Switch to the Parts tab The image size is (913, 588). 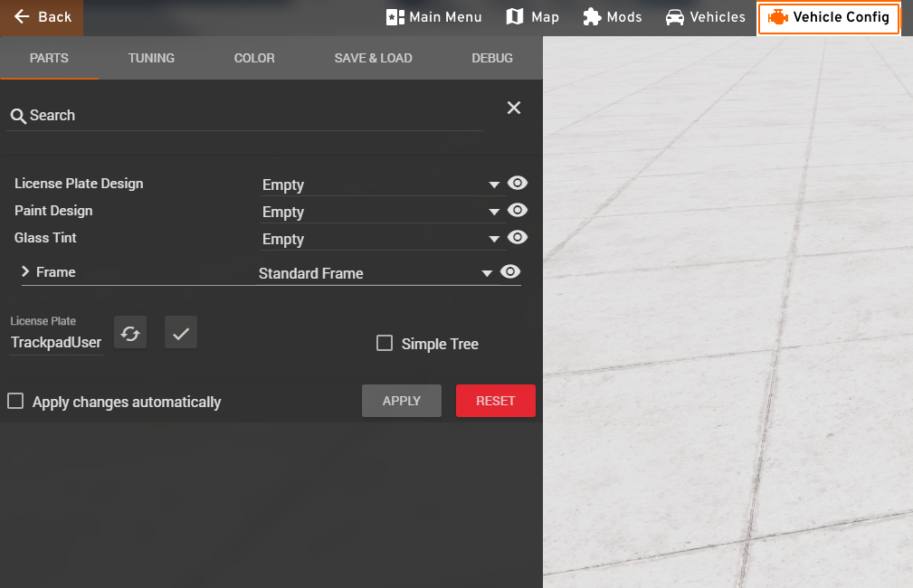[x=49, y=58]
